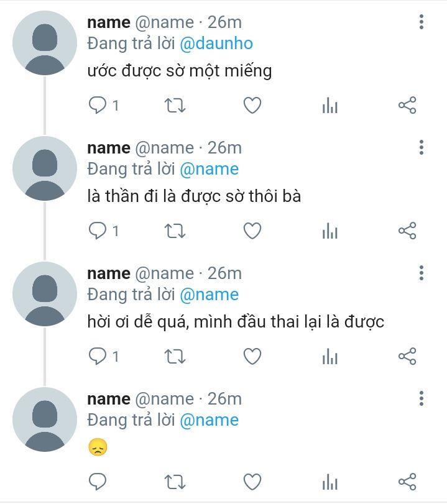
Task: Open more options for the 'hời ơi dễ quá' tweet
Action: coord(422,273)
